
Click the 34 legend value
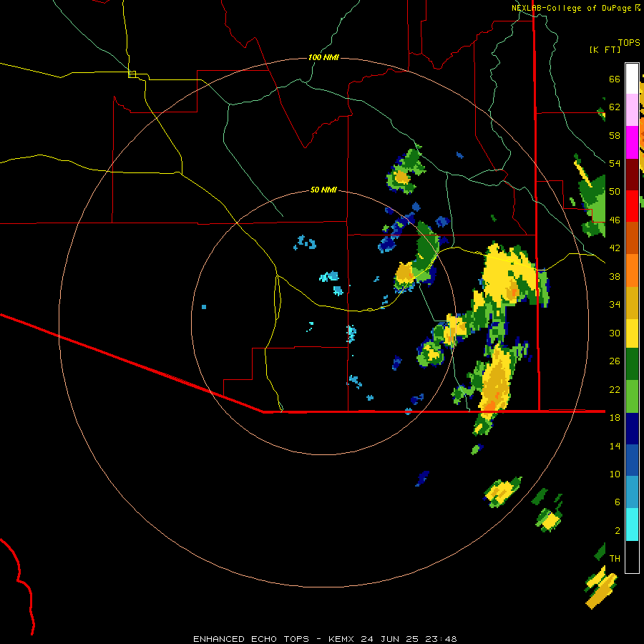[x=615, y=305]
